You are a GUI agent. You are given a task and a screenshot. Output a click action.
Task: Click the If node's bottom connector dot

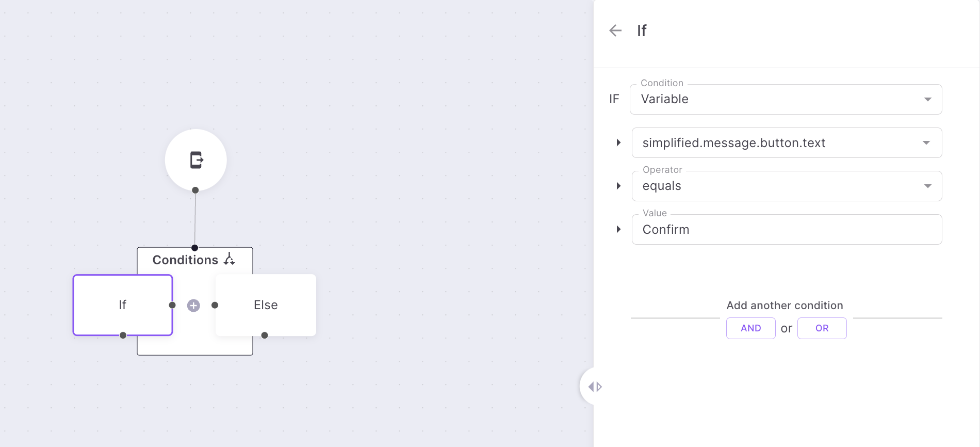click(123, 336)
